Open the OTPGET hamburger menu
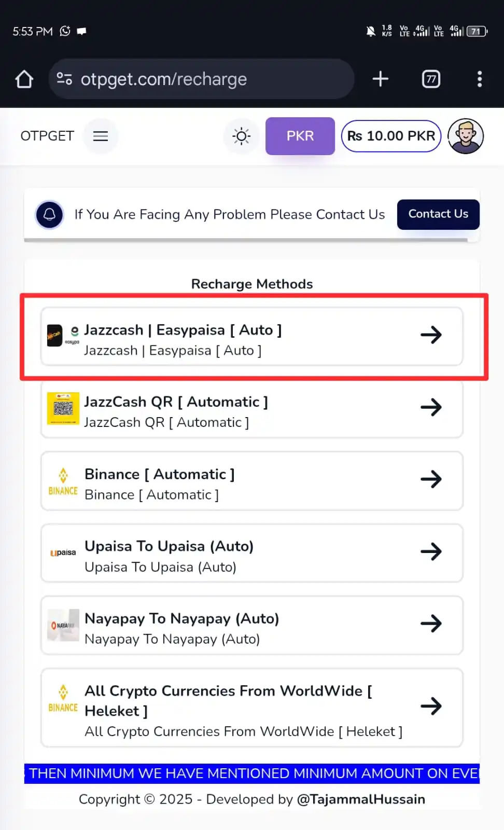 [101, 136]
